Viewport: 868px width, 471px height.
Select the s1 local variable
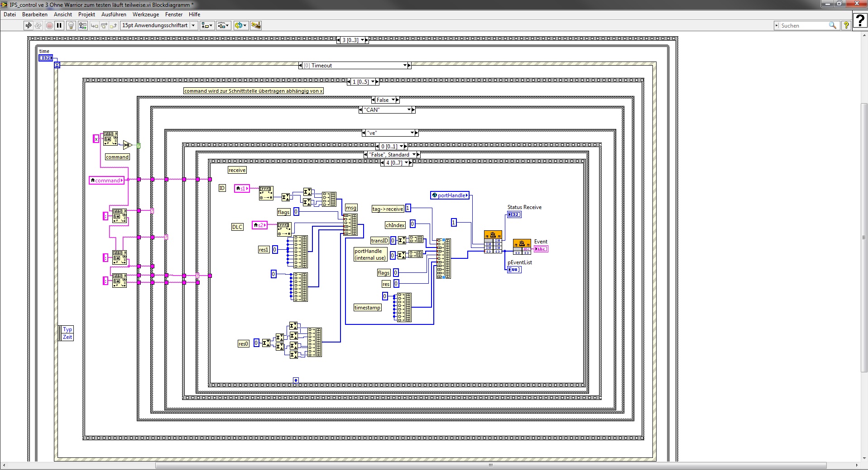tap(242, 188)
